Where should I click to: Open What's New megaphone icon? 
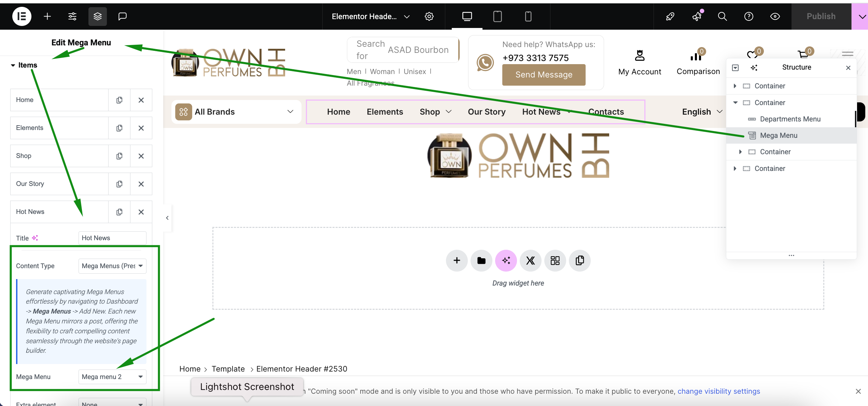tap(697, 16)
